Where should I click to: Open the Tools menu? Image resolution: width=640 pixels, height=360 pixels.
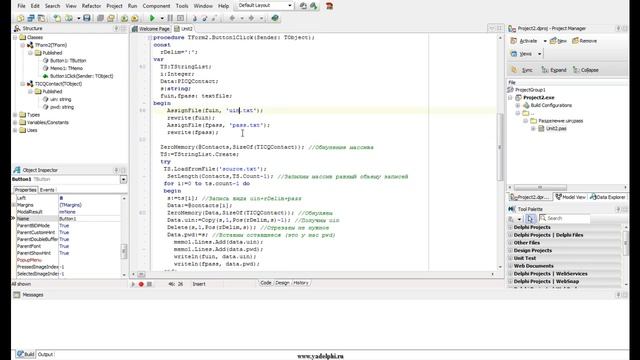click(182, 6)
